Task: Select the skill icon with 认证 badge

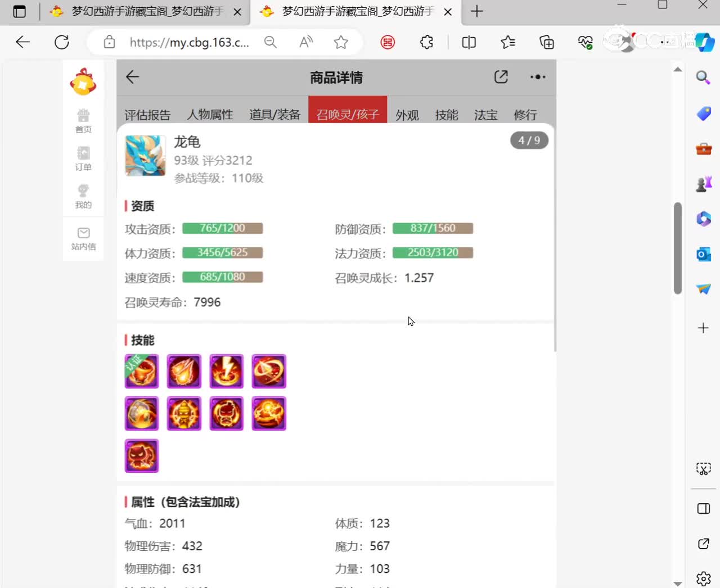Action: pos(142,371)
